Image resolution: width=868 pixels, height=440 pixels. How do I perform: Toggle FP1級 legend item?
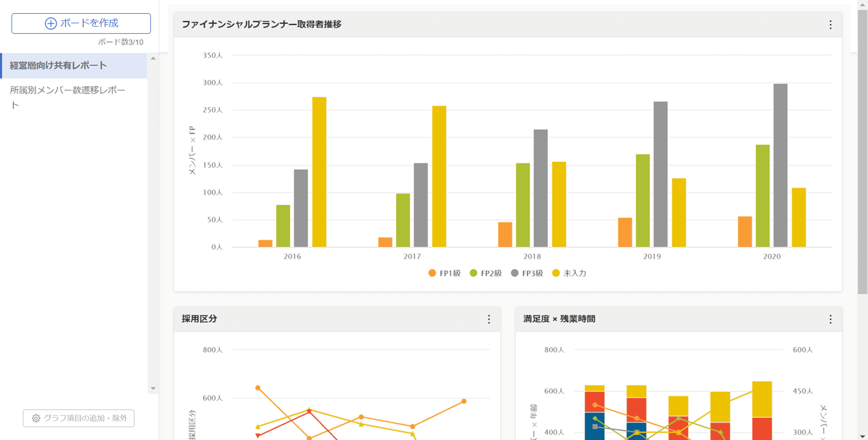pos(444,273)
